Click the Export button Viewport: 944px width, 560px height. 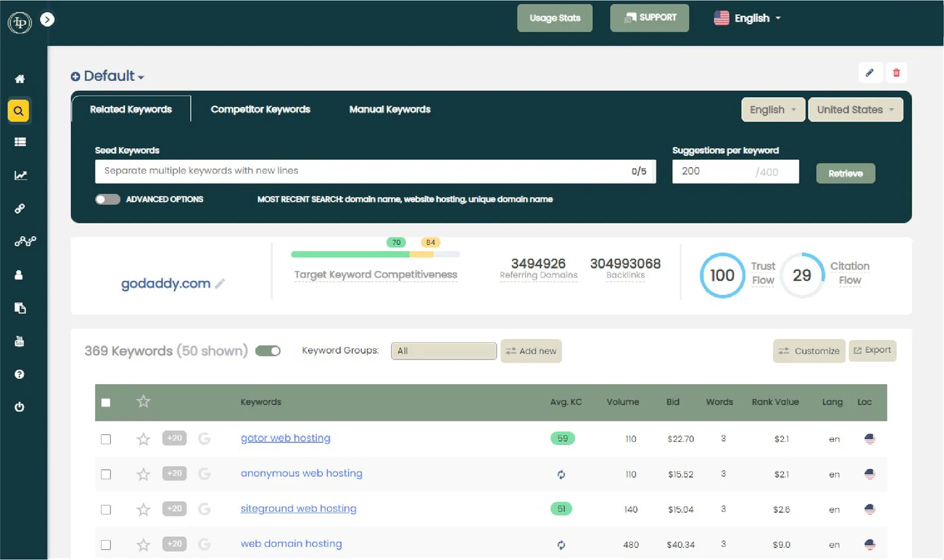[x=873, y=351]
